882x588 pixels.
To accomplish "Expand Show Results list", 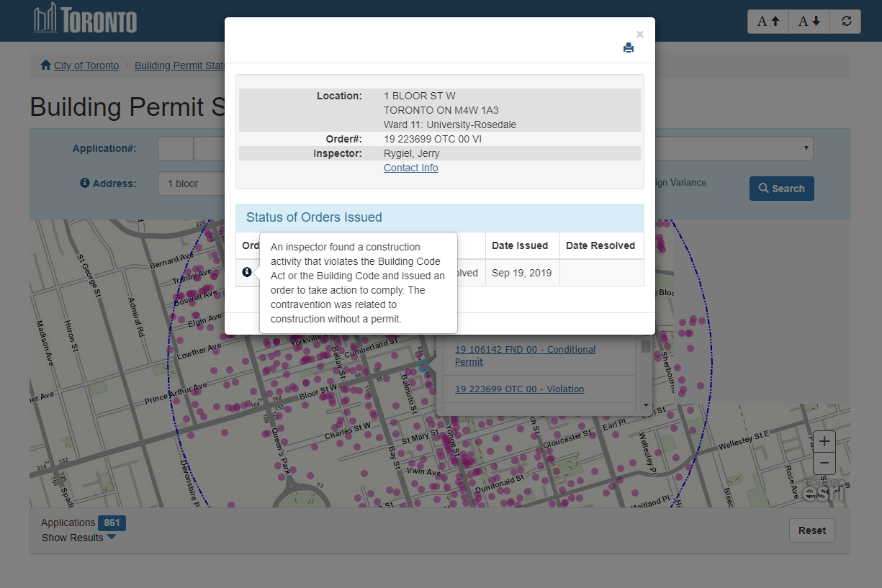I will (78, 538).
